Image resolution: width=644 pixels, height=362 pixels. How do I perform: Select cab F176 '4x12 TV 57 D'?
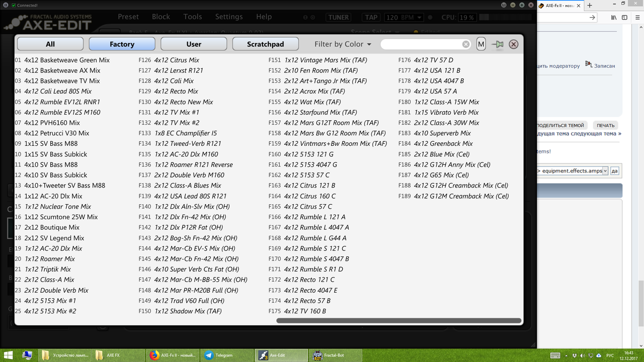click(x=433, y=60)
